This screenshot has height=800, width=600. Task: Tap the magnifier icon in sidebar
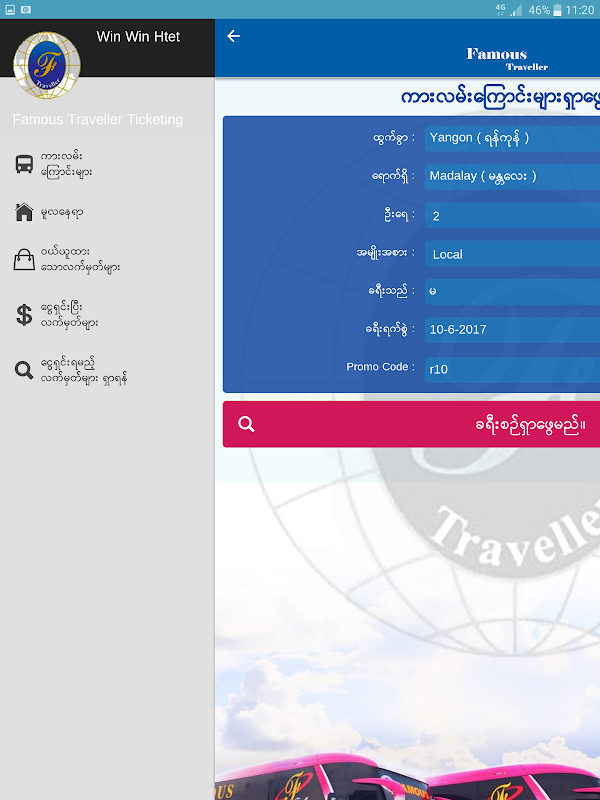(x=24, y=370)
